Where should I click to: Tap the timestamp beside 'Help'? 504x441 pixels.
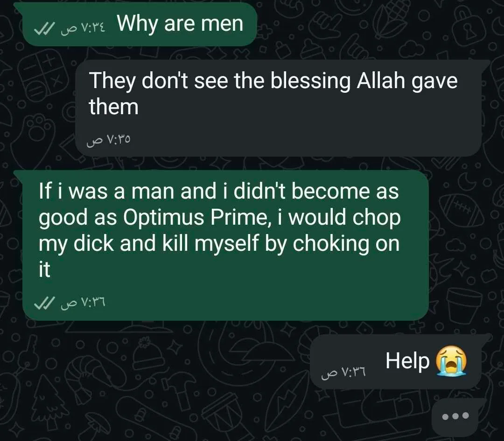343,372
